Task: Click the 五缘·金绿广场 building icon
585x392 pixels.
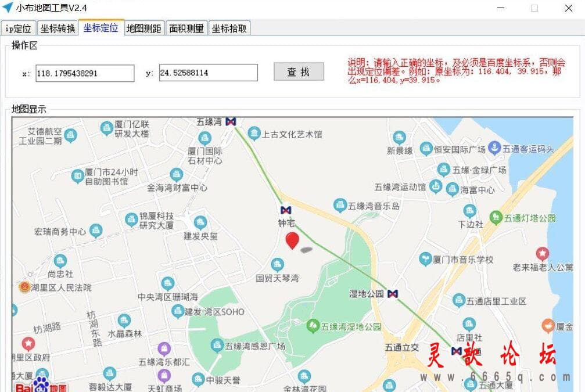Action: point(444,170)
